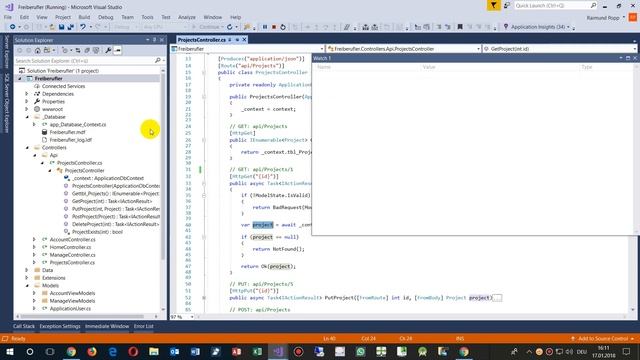Image resolution: width=640 pixels, height=360 pixels.
Task: Open the Edit menu
Action: (x=24, y=17)
